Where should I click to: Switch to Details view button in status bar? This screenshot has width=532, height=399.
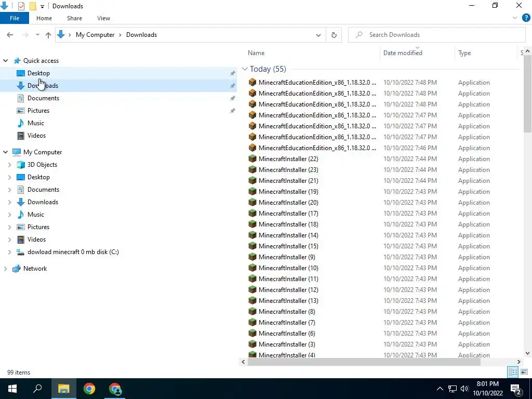coord(513,372)
